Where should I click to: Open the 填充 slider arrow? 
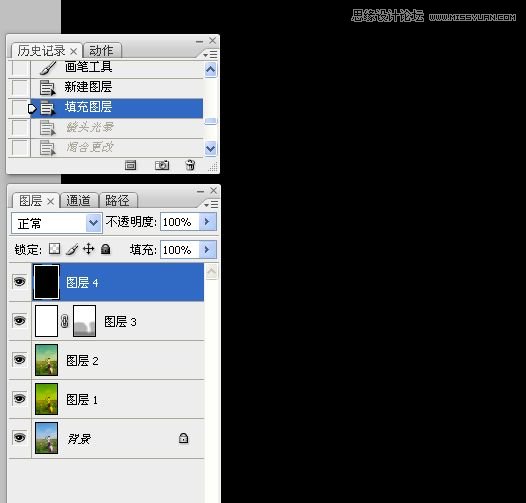208,250
